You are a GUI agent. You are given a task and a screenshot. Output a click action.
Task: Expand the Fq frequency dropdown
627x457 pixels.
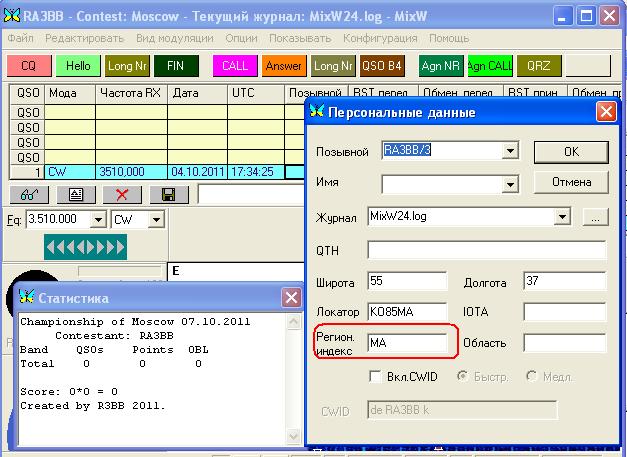(x=97, y=219)
